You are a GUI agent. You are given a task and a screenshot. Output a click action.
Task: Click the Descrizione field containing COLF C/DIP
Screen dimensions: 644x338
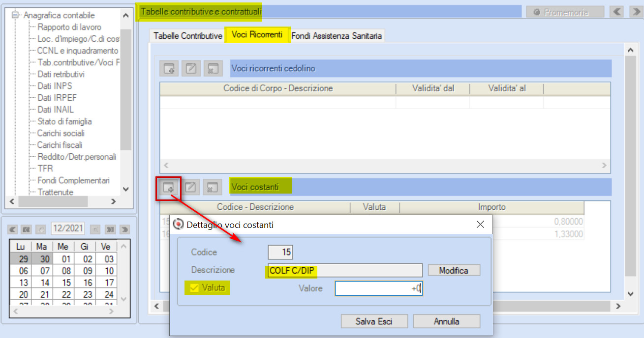[x=345, y=270]
